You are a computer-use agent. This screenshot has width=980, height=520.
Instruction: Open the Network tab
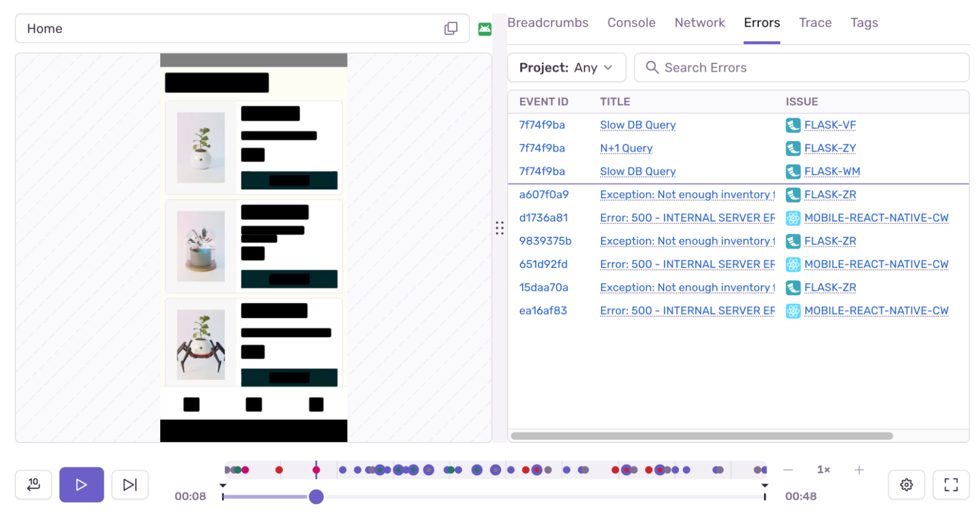click(x=699, y=23)
